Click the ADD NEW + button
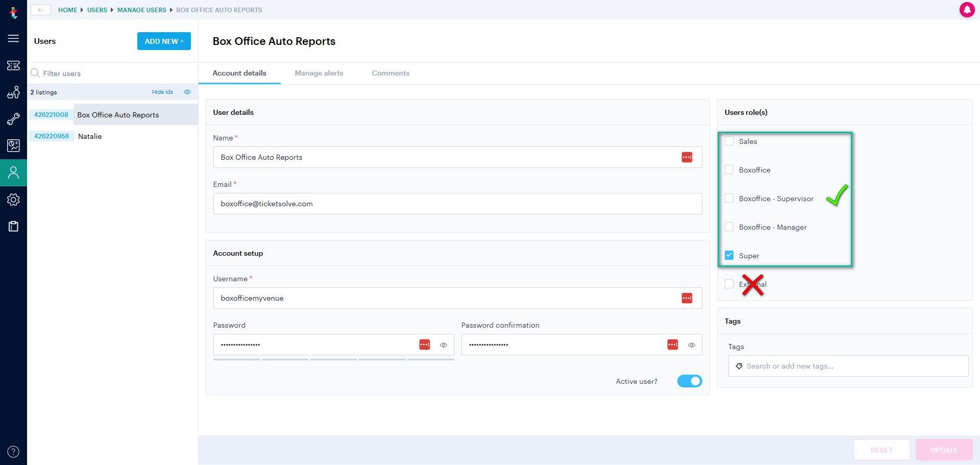 [x=164, y=41]
